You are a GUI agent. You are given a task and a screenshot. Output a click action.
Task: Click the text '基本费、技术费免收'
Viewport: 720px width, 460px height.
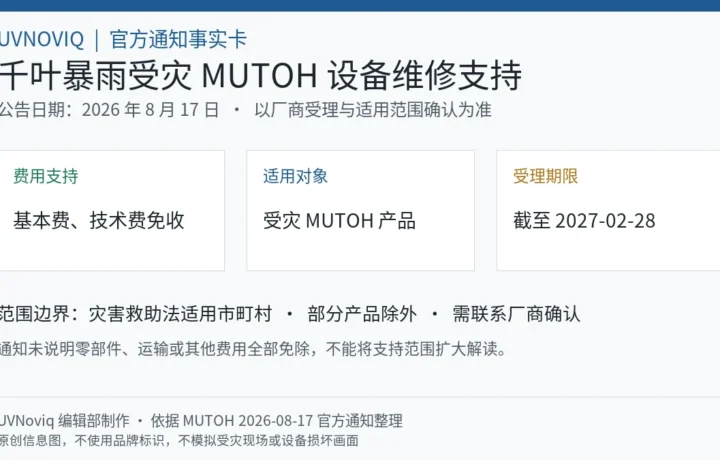(99, 221)
